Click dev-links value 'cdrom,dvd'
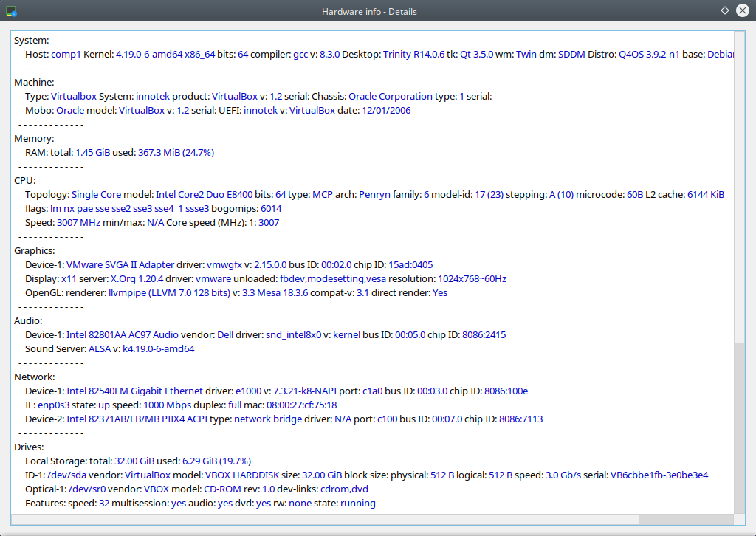Viewport: 756px width, 536px height. click(344, 489)
